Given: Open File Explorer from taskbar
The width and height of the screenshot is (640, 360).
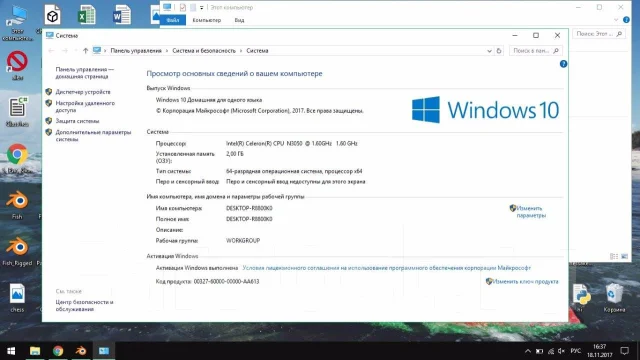Looking at the screenshot, I should pos(35,351).
